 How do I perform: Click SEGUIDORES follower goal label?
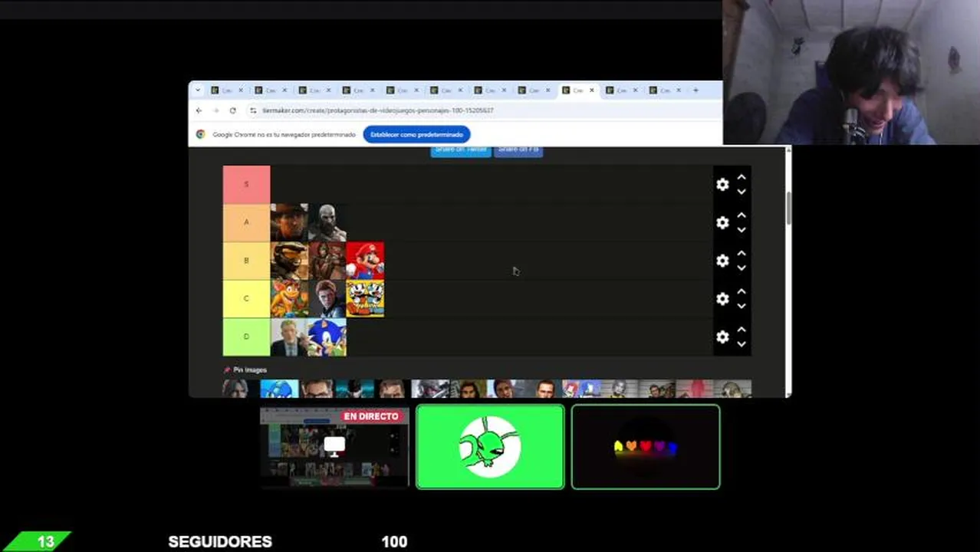coord(220,541)
